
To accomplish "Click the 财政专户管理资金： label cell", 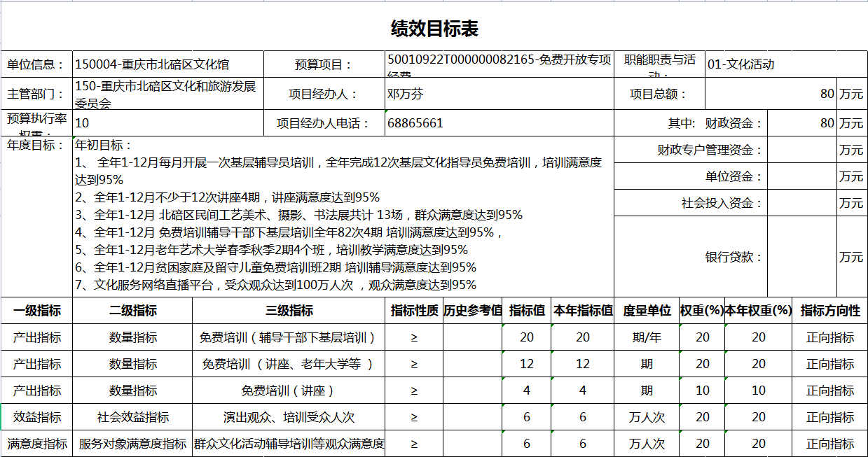I will tap(691, 150).
